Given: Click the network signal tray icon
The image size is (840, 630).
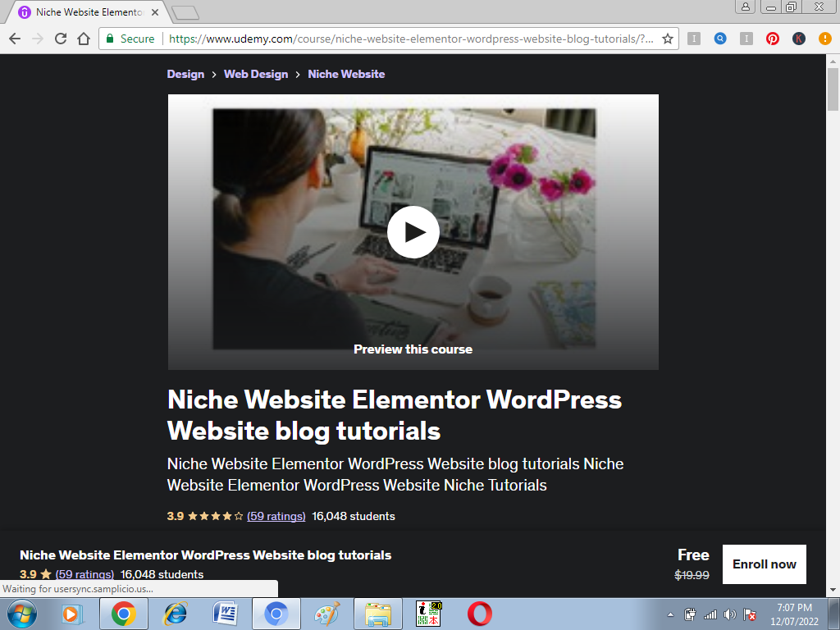Looking at the screenshot, I should [710, 614].
